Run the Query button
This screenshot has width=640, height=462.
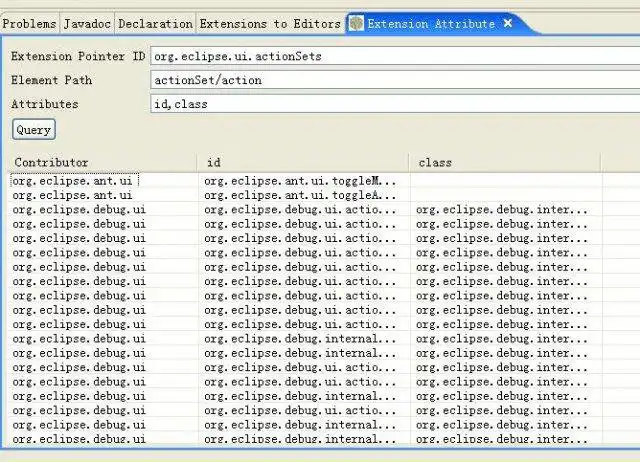(x=34, y=130)
